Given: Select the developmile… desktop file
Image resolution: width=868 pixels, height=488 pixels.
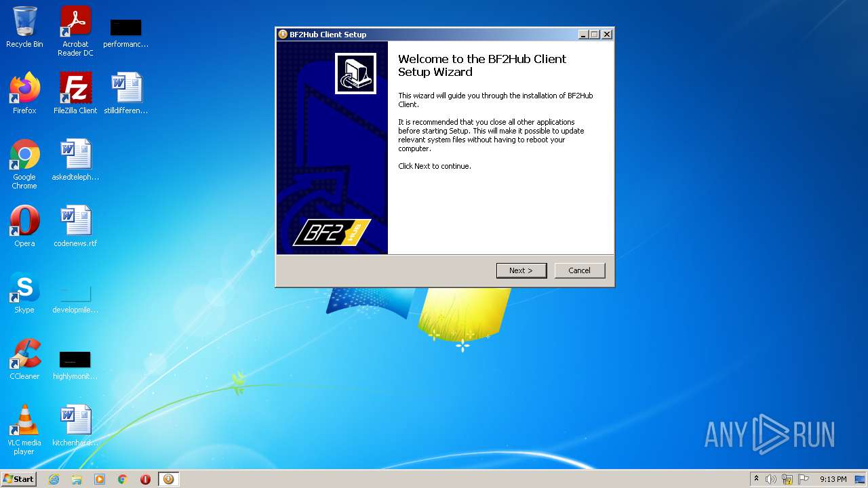Looking at the screenshot, I should click(x=75, y=298).
